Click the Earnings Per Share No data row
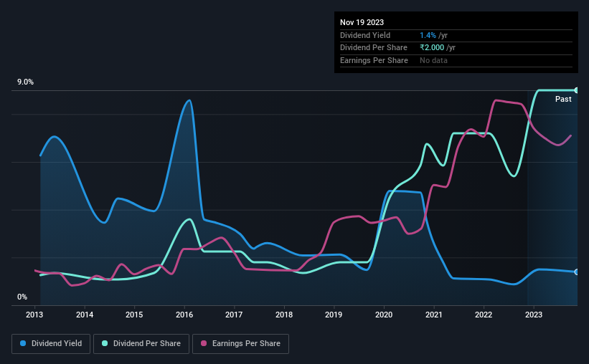 click(456, 60)
